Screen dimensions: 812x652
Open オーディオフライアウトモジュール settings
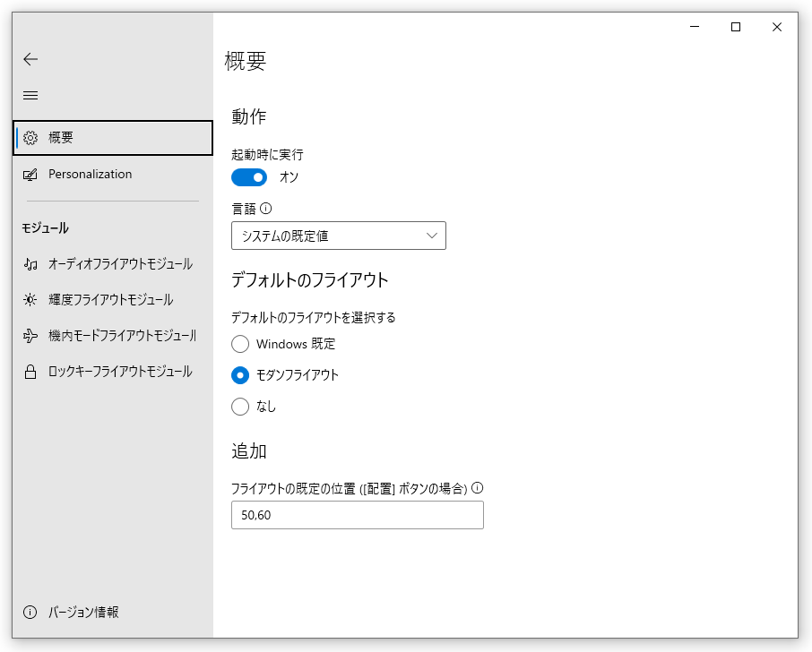113,264
